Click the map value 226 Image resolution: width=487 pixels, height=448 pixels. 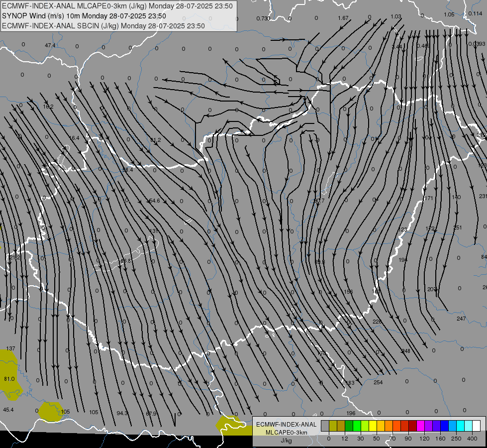point(377,322)
